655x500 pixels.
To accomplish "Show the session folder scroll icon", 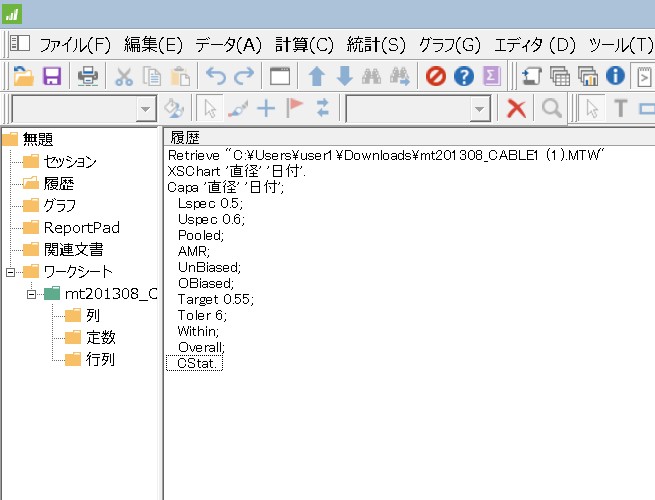I will click(532, 76).
